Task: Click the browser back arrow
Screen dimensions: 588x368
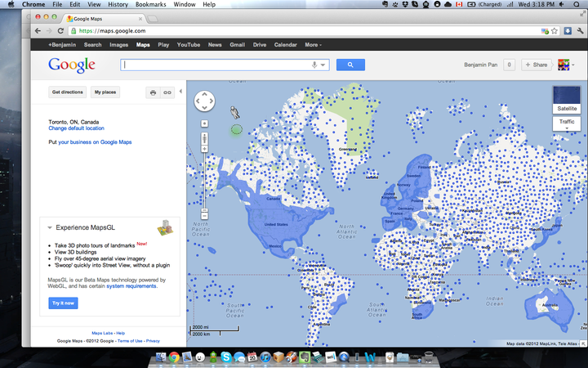Action: click(38, 31)
